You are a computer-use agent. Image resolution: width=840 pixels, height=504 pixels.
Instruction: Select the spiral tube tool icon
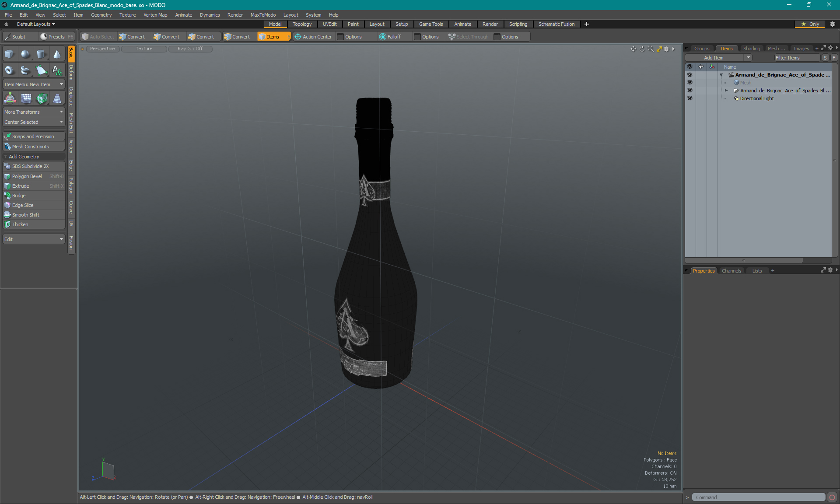(25, 70)
